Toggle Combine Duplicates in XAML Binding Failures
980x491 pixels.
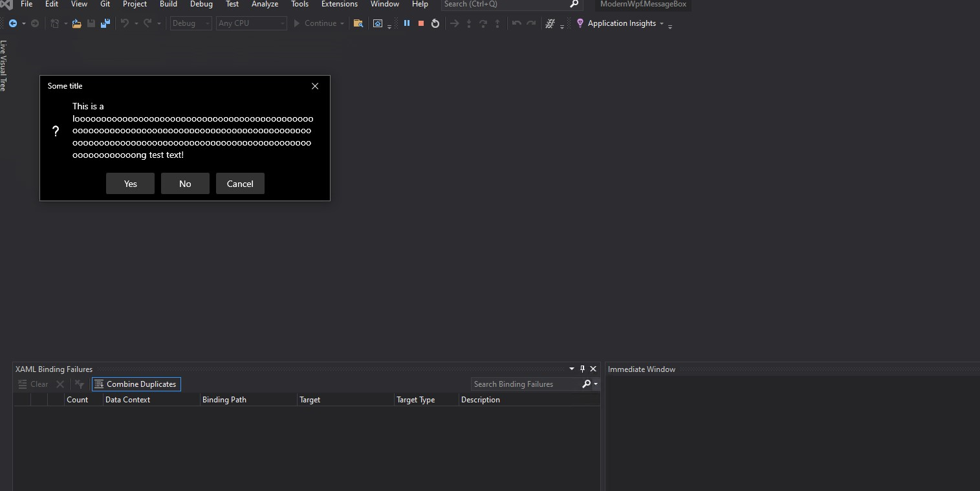(x=136, y=384)
